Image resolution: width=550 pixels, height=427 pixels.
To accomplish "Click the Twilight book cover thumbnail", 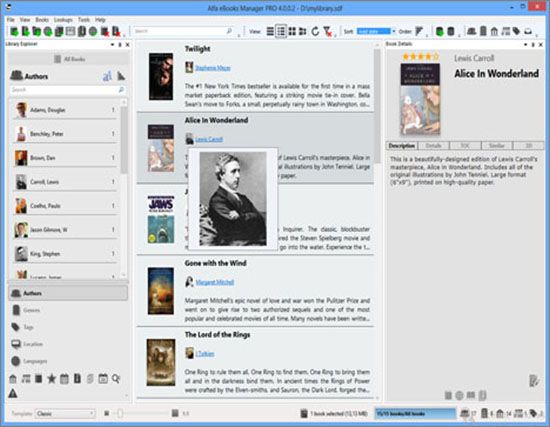I will 161,76.
